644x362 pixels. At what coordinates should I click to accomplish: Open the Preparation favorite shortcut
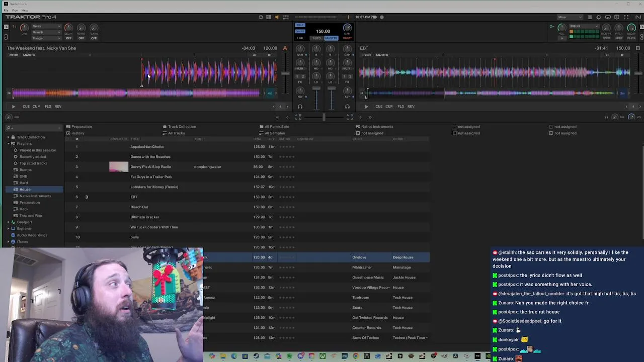tap(78, 127)
